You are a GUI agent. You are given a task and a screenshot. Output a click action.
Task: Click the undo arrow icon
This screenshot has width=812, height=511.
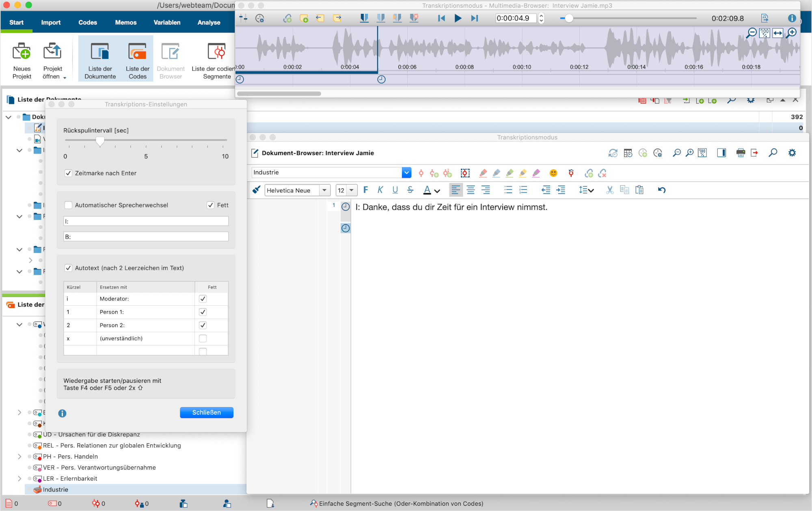(x=661, y=190)
